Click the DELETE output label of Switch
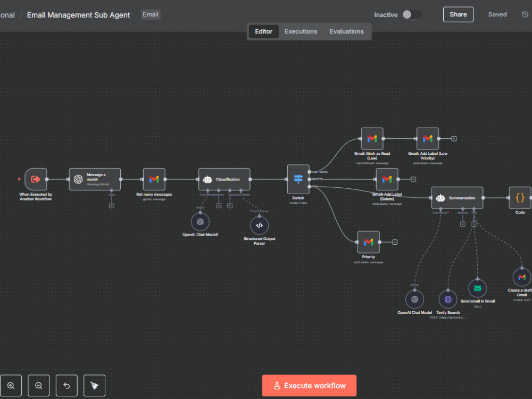The image size is (532, 399). point(317,179)
